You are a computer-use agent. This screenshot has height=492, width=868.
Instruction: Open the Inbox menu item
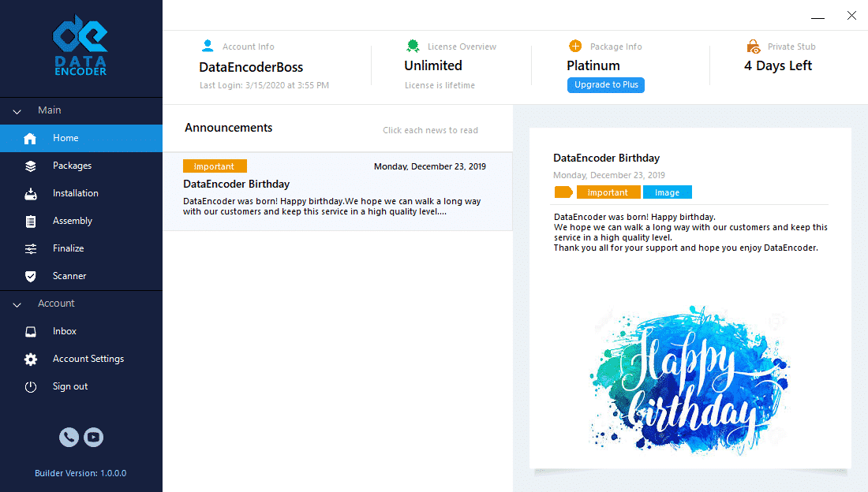(81, 331)
